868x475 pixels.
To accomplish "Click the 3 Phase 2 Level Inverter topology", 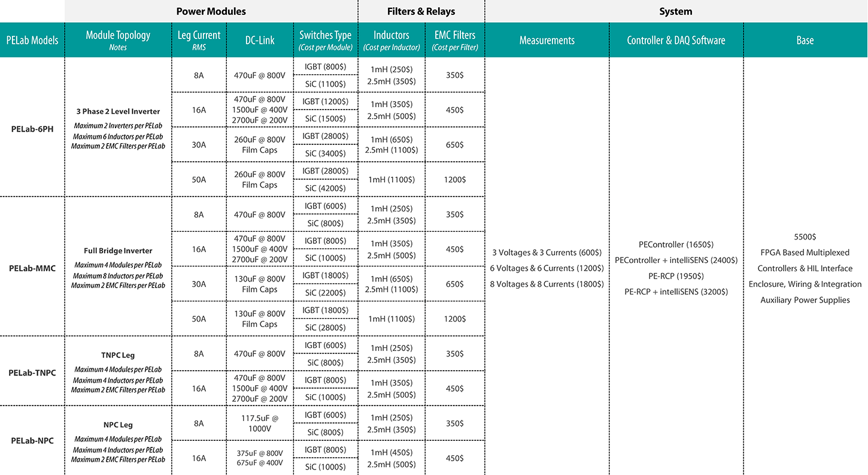I will click(118, 111).
